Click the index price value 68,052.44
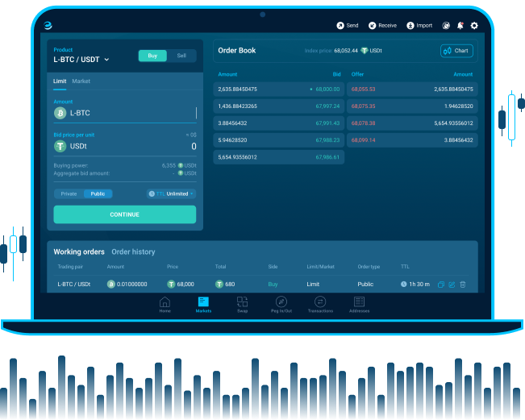525x420 pixels. (346, 51)
